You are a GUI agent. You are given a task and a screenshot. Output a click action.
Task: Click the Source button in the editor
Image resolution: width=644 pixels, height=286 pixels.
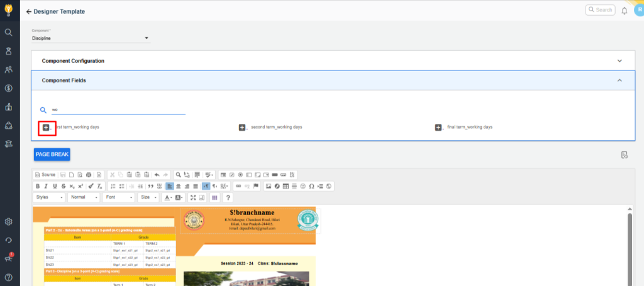coord(45,174)
